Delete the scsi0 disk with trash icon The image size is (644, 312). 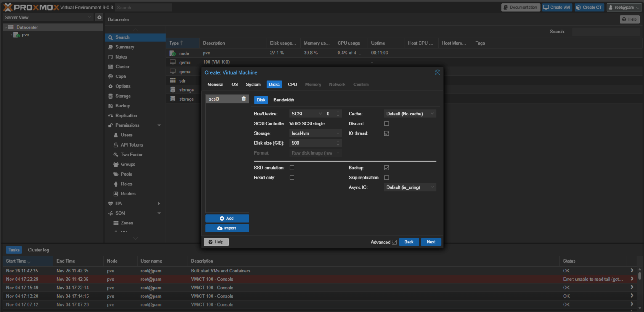pyautogui.click(x=244, y=99)
